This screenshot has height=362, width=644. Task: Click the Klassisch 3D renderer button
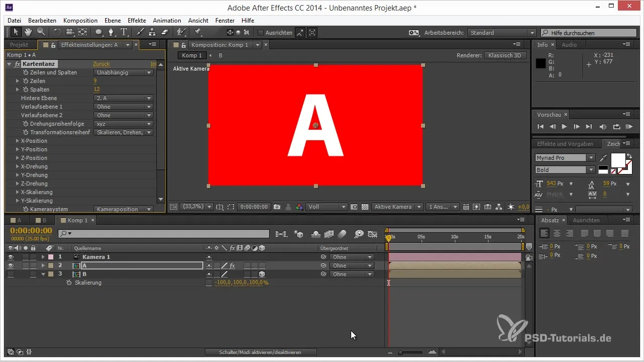click(505, 55)
